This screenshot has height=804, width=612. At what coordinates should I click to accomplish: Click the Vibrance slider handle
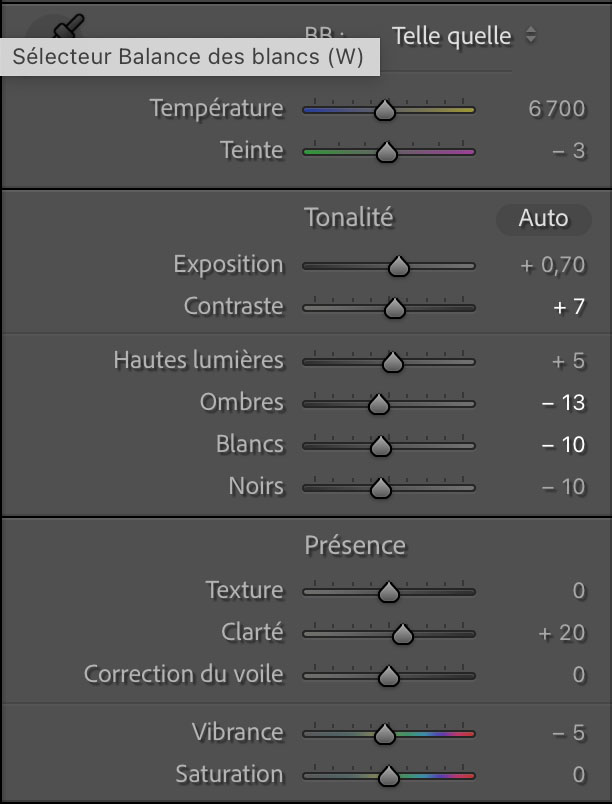[x=384, y=735]
